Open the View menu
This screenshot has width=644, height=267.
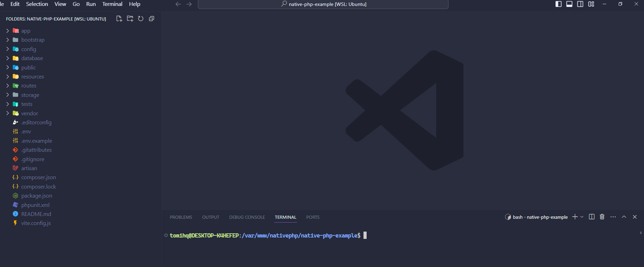pos(60,4)
